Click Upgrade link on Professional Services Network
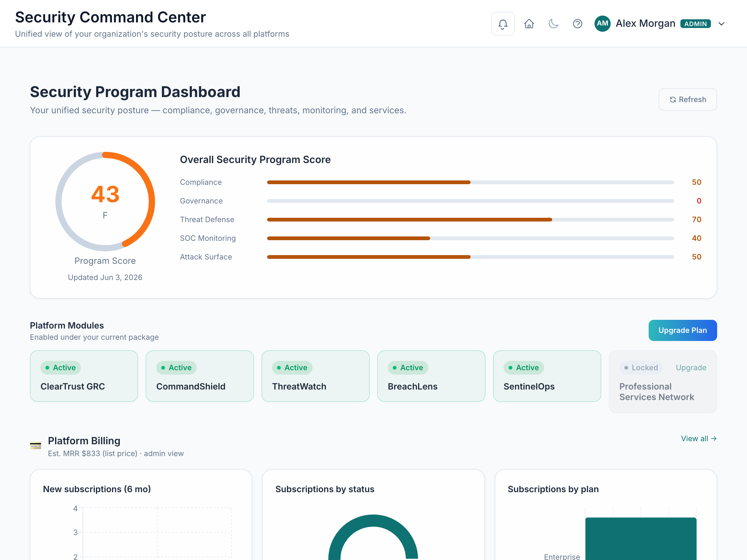Viewport: 747px width, 560px height. [691, 368]
